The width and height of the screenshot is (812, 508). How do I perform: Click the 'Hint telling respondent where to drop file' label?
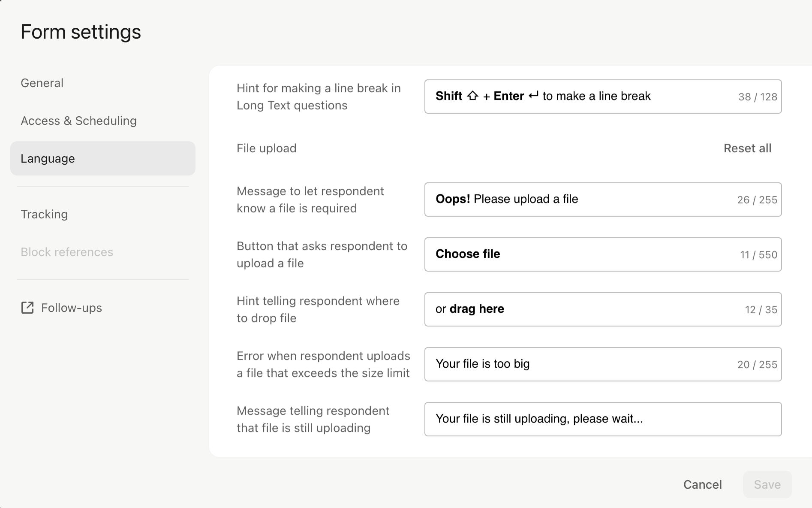(x=318, y=309)
